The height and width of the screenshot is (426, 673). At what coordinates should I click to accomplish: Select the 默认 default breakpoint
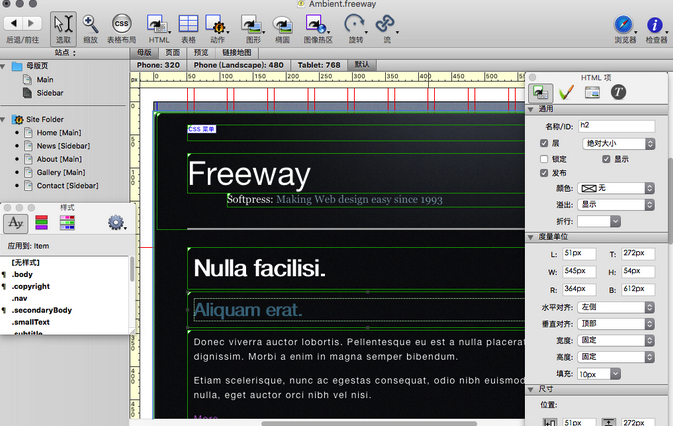coord(362,65)
